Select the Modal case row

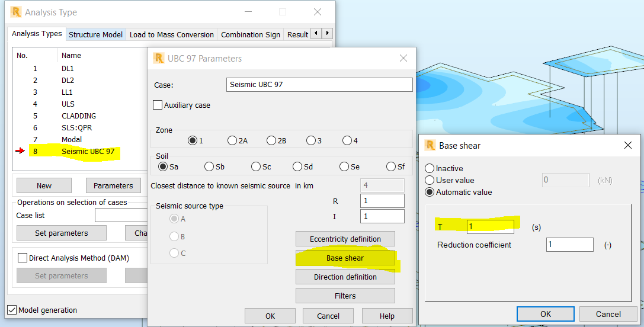72,140
